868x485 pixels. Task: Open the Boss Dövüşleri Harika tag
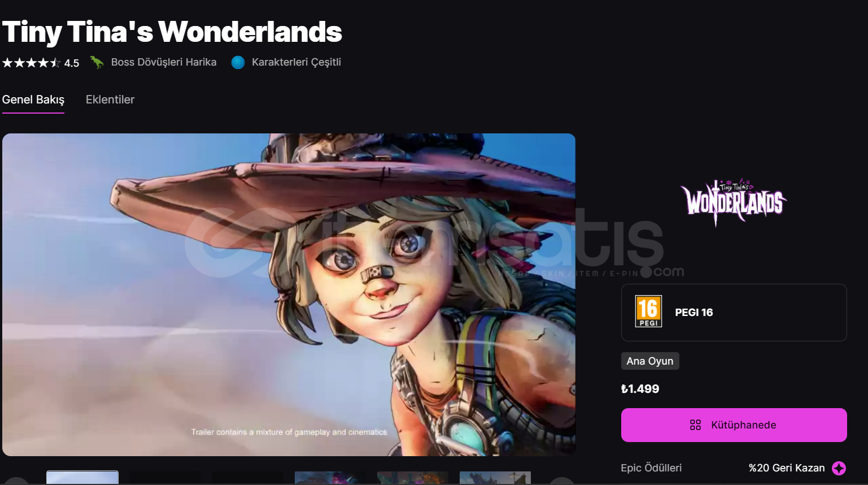click(164, 62)
